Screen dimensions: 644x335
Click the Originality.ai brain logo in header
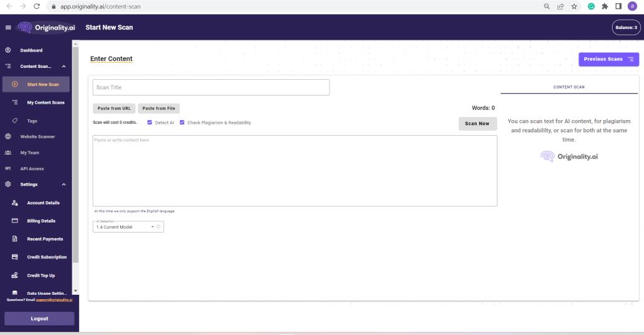(25, 28)
